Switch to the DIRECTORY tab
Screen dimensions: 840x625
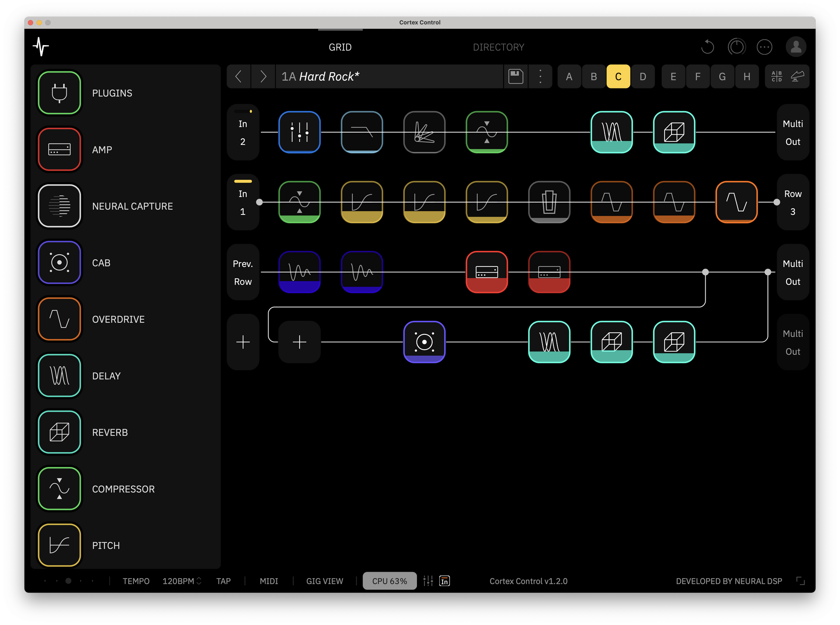pyautogui.click(x=498, y=47)
